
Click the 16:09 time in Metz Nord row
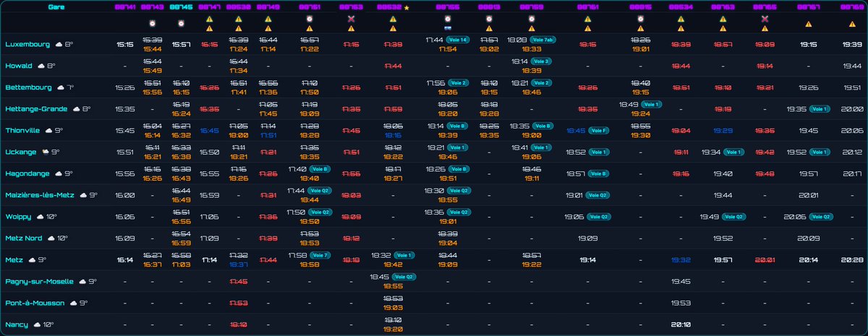pyautogui.click(x=124, y=238)
